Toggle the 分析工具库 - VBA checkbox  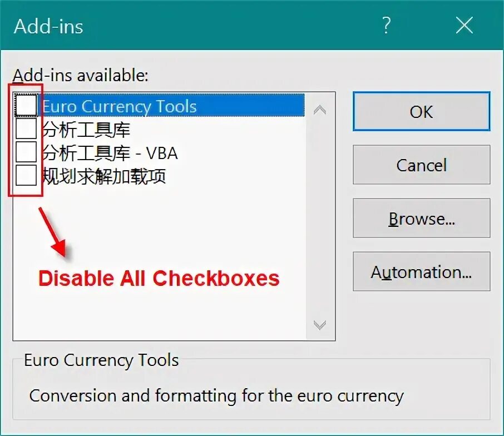[26, 152]
